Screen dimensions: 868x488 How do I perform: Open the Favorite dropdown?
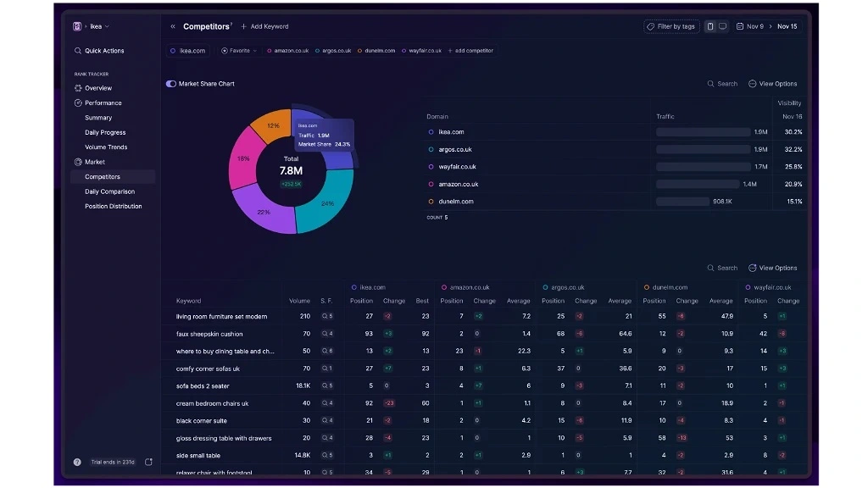[239, 50]
